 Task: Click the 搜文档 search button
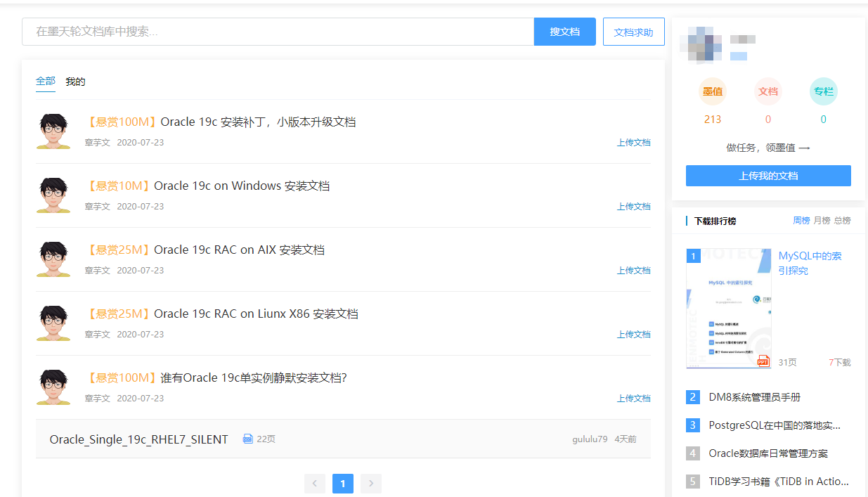tap(564, 32)
